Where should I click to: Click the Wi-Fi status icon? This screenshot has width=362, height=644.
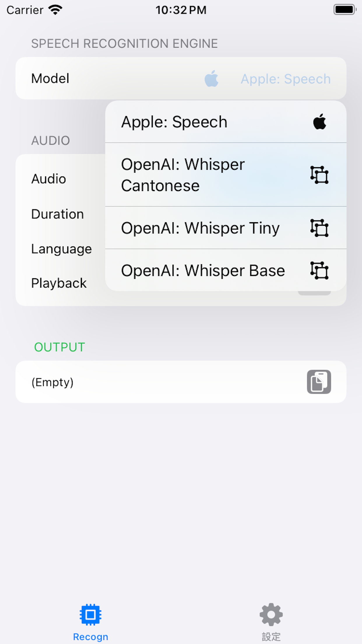[x=55, y=10]
